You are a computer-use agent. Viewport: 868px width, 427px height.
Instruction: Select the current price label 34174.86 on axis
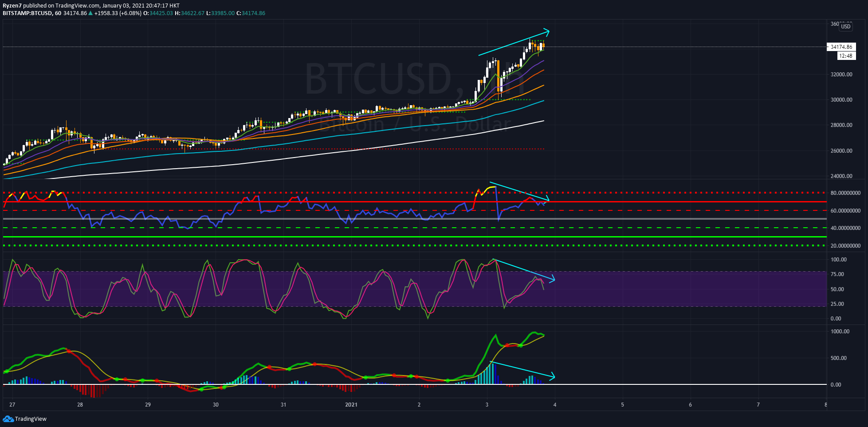[841, 47]
